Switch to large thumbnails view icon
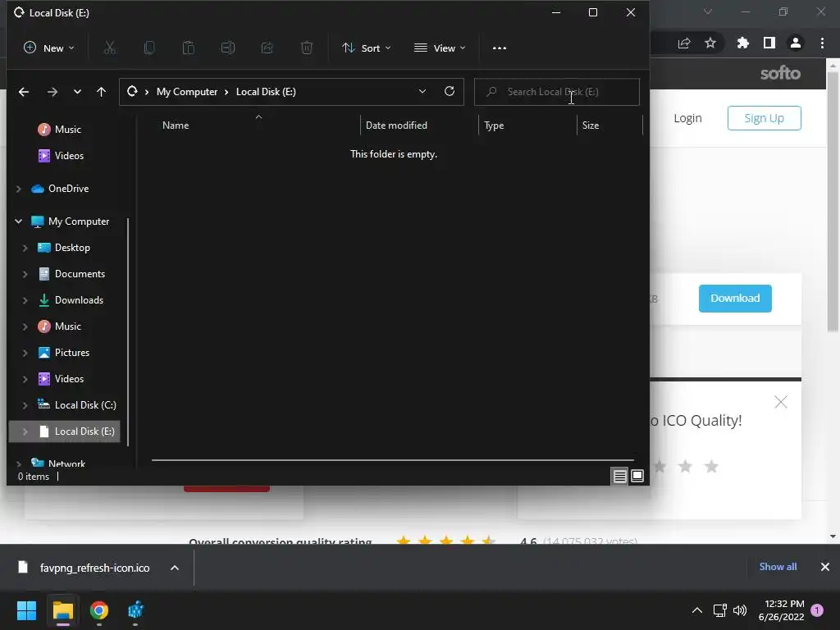The width and height of the screenshot is (840, 630). [x=637, y=476]
